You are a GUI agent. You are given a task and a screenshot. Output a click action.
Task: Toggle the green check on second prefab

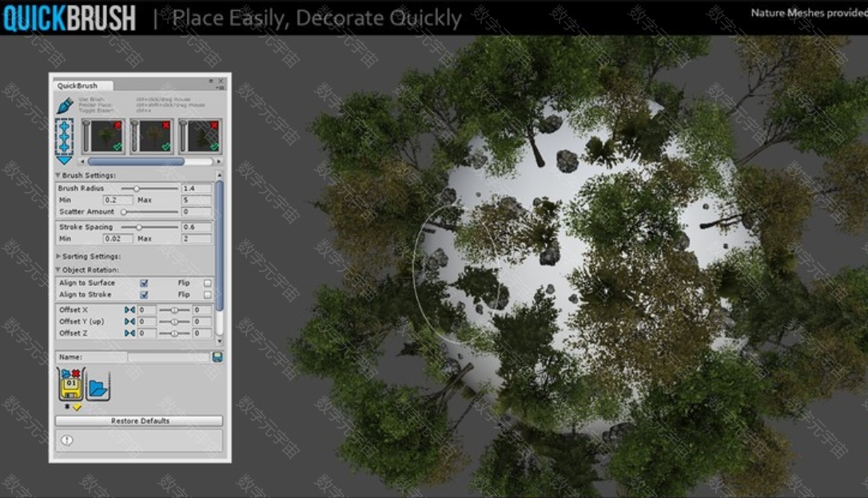click(x=165, y=146)
